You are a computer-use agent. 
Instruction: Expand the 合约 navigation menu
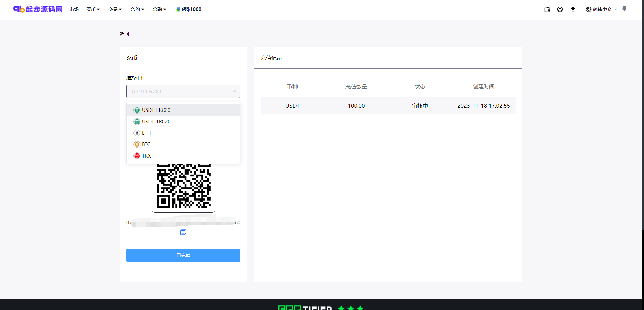137,9
